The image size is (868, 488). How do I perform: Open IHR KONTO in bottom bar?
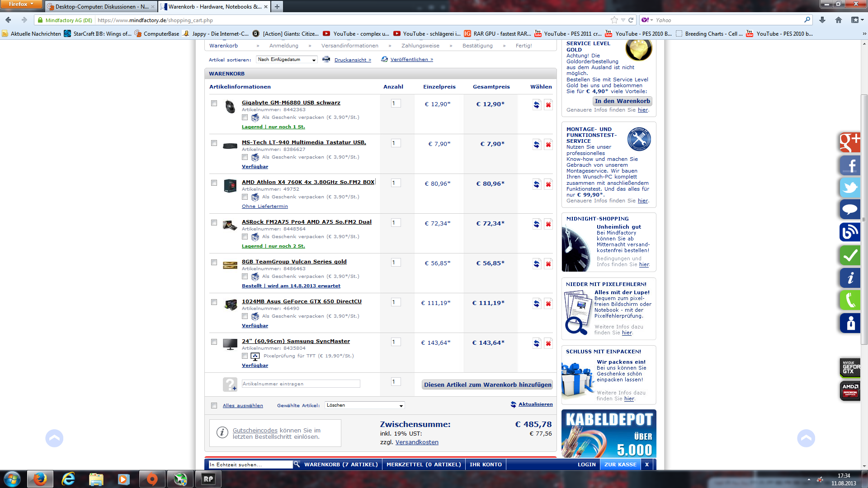pyautogui.click(x=486, y=465)
